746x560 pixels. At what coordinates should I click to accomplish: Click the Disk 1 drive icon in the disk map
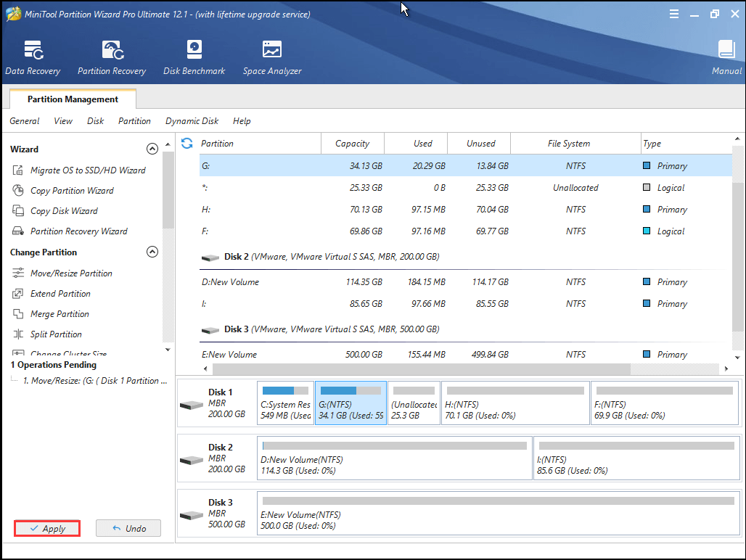(192, 405)
